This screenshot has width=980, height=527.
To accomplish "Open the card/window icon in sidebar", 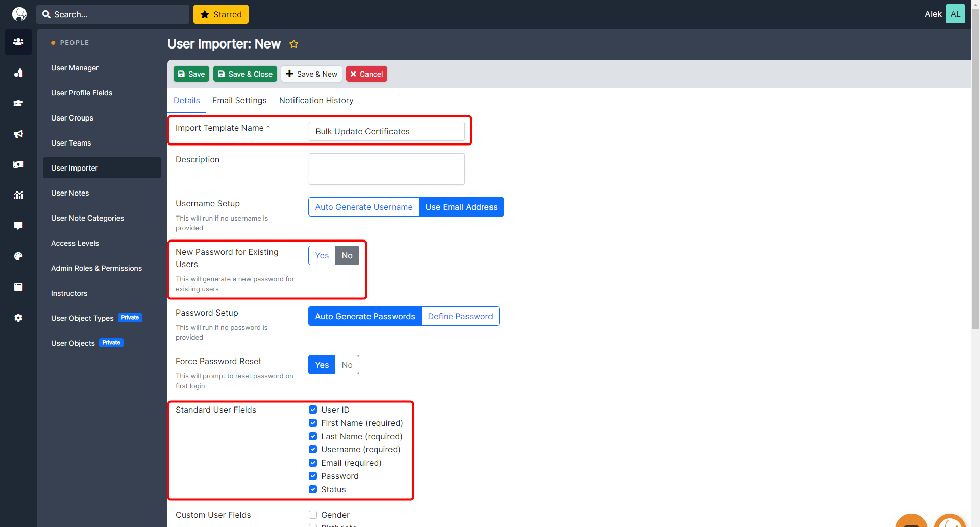I will 18,287.
